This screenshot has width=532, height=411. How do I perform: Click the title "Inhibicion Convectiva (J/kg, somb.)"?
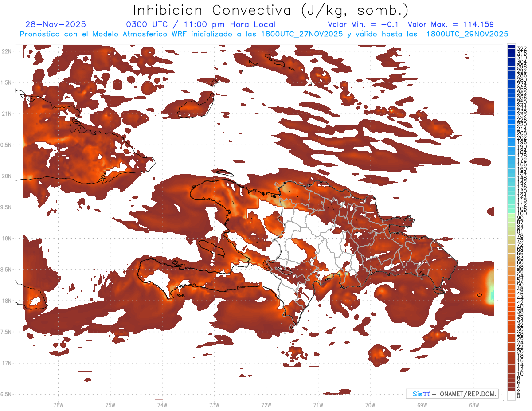click(x=271, y=10)
